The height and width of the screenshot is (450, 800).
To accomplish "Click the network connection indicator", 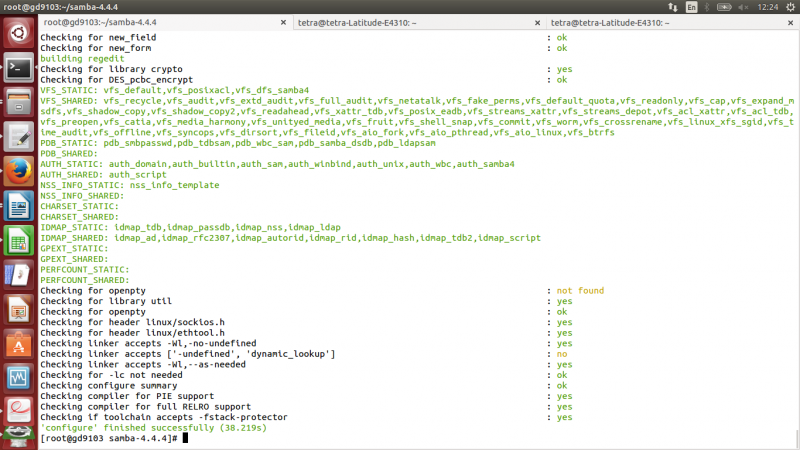I will [x=673, y=7].
